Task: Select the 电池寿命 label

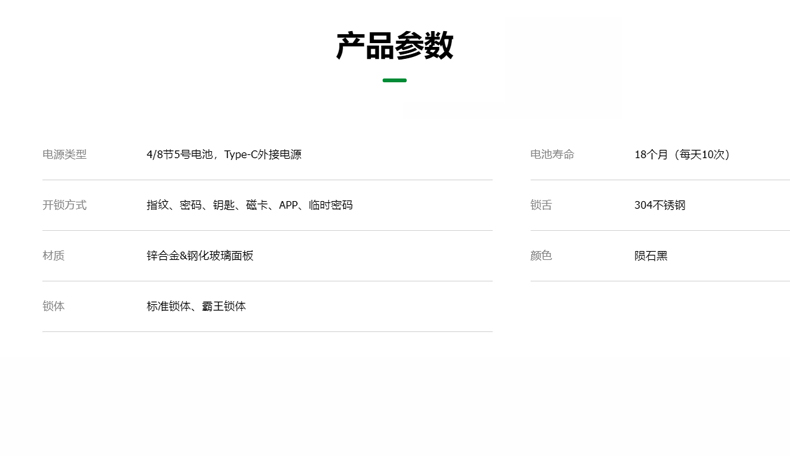Action: pos(552,154)
